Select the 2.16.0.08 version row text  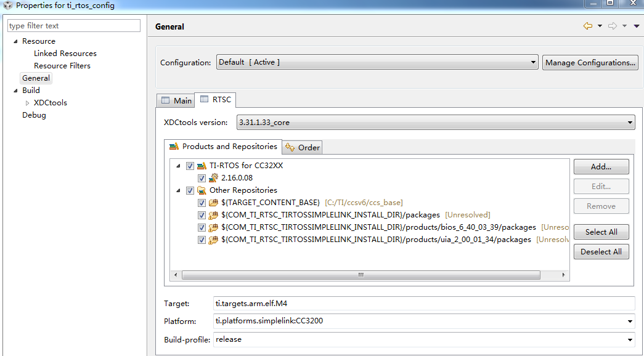(x=237, y=178)
